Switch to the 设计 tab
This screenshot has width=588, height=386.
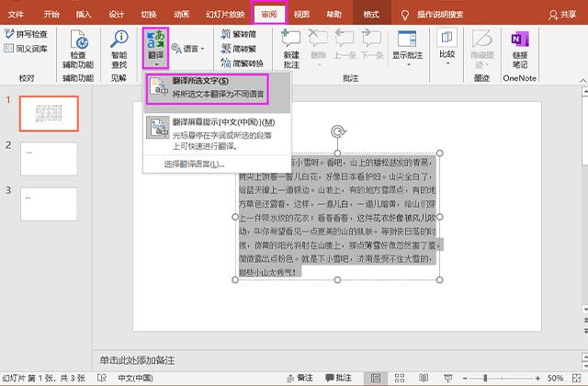tap(116, 15)
